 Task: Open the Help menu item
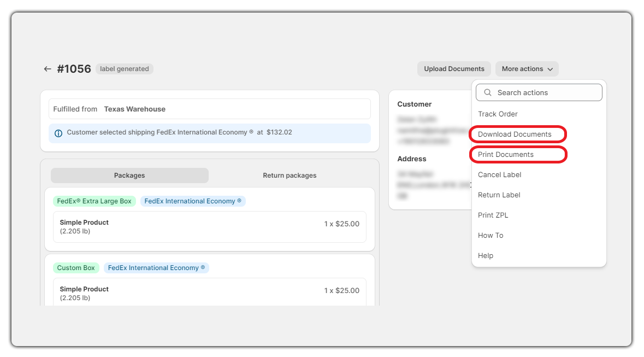click(486, 255)
